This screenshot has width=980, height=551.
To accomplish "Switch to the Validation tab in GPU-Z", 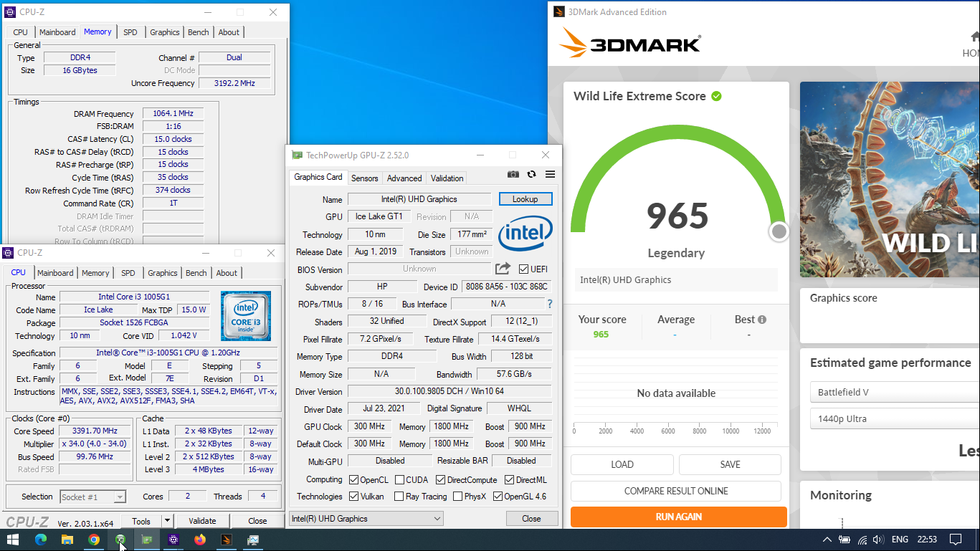I will [447, 178].
